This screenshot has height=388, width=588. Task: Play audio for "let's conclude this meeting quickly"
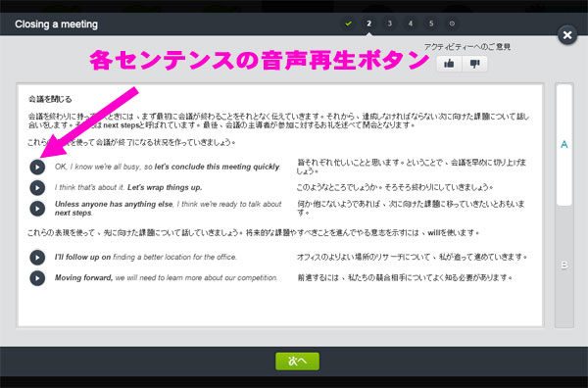coord(37,167)
